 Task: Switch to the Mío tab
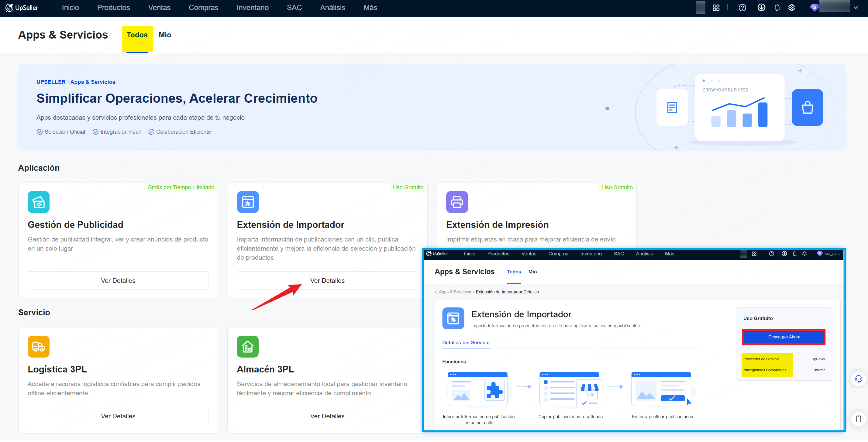(x=165, y=35)
